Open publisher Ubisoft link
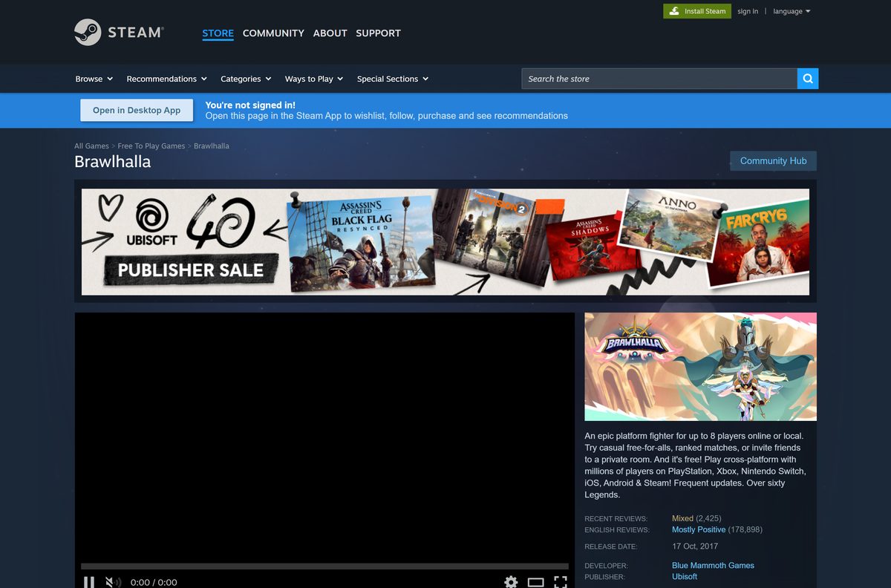The height and width of the screenshot is (588, 891). [685, 577]
